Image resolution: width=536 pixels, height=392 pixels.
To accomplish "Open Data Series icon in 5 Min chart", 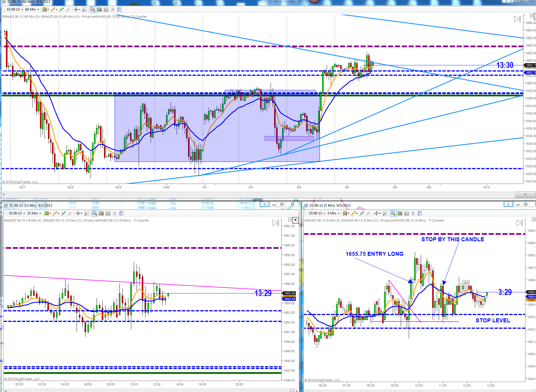I will pyautogui.click(x=400, y=213).
